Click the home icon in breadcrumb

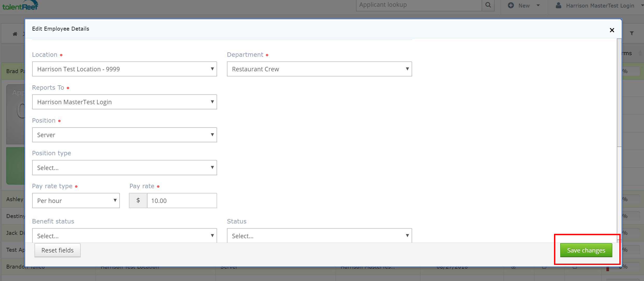[15, 34]
